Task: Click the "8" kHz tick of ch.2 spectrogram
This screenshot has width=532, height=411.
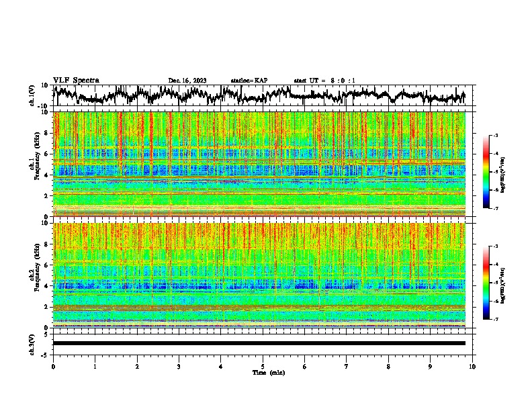Action: 47,244
